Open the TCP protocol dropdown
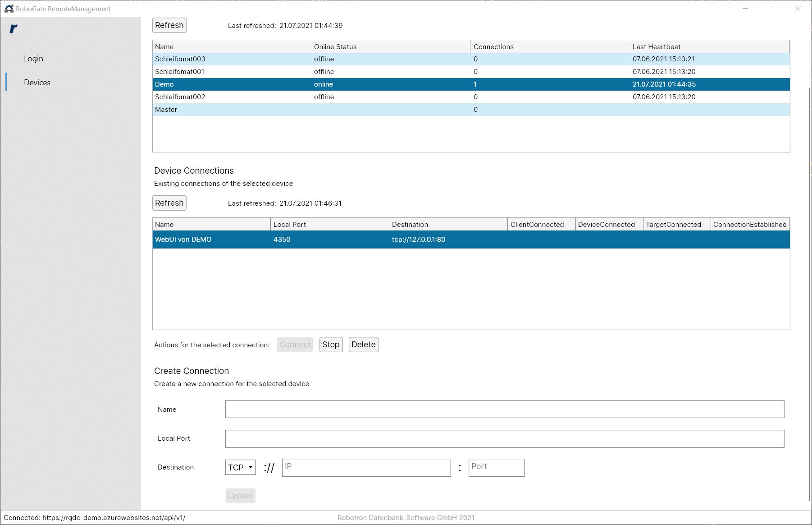 pos(240,467)
